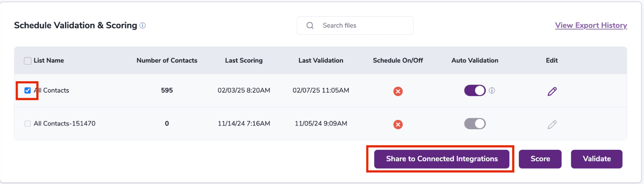Click the red schedule-off icon for All Contacts-151470
This screenshot has height=184, width=644.
coord(398,124)
